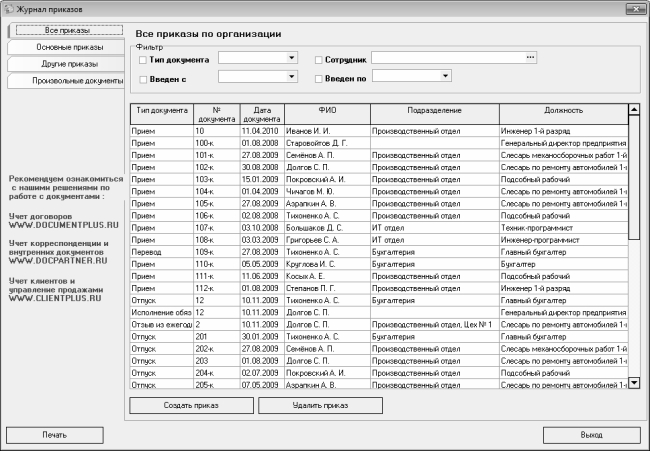Viewport: 650px width, 451px height.
Task: Click the Журнал приказов title bar icon
Action: coord(9,9)
